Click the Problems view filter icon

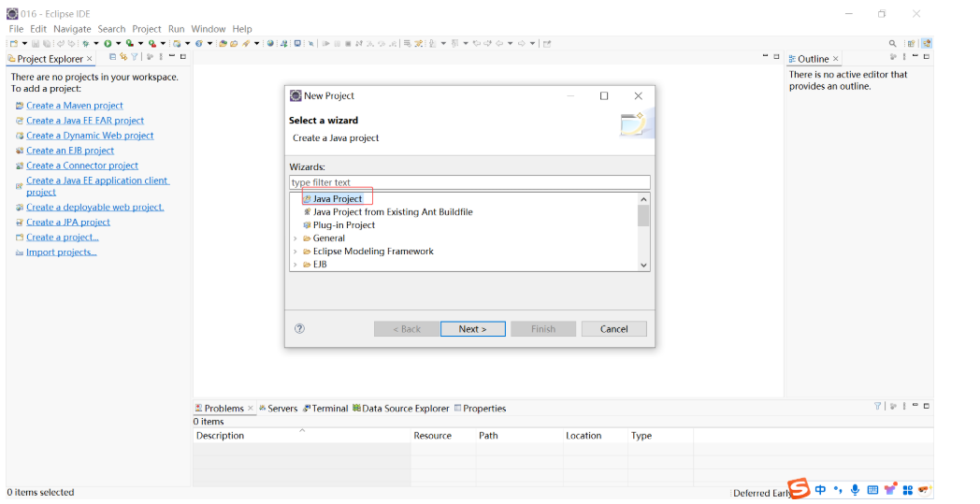(877, 406)
